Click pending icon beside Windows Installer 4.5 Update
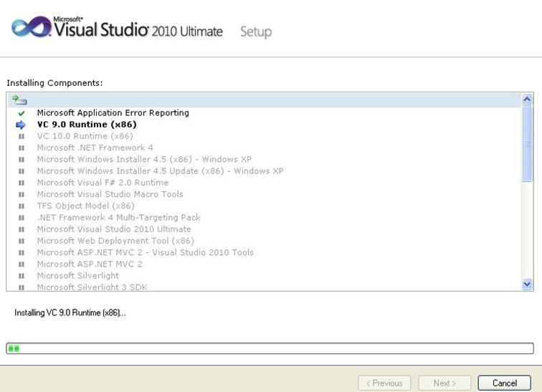Image resolution: width=542 pixels, height=392 pixels. [22, 171]
